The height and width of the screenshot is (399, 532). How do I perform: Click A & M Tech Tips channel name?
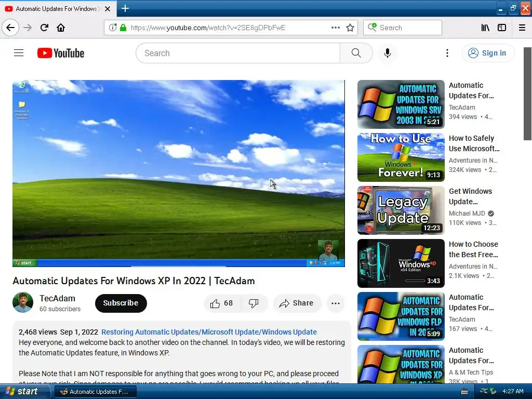tap(471, 372)
